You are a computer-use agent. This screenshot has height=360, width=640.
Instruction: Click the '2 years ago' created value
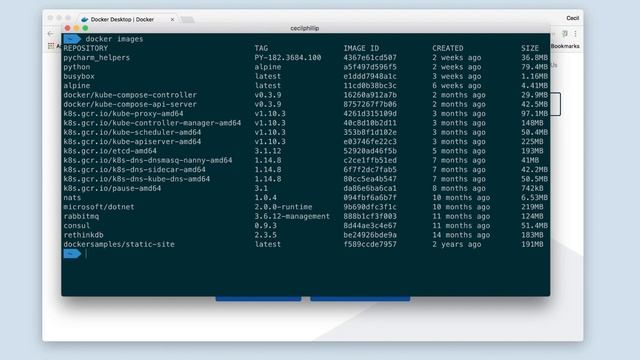coord(457,244)
